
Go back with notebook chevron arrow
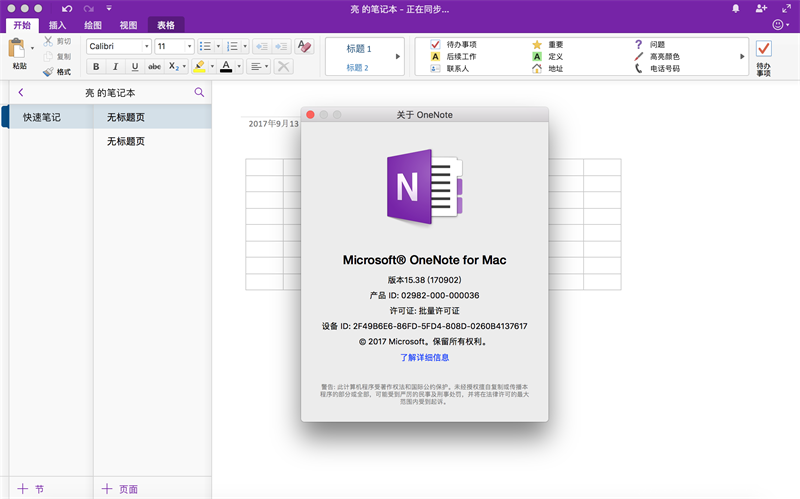pos(21,92)
